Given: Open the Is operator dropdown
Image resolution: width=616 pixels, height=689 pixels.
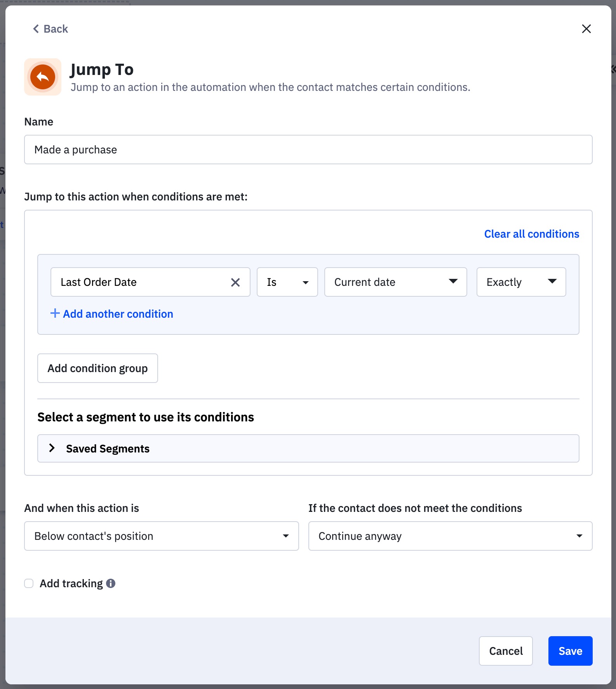Looking at the screenshot, I should click(x=287, y=282).
